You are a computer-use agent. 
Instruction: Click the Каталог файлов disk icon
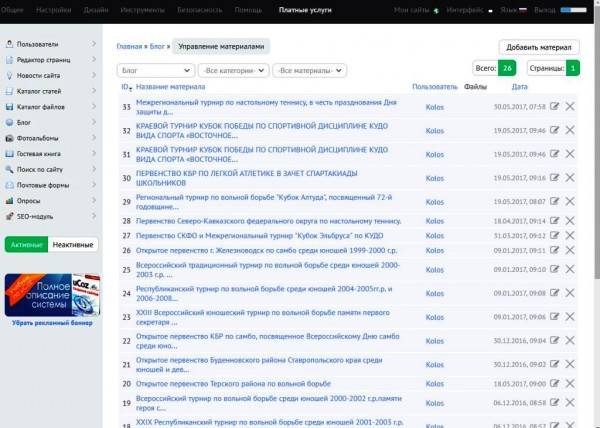pyautogui.click(x=10, y=107)
